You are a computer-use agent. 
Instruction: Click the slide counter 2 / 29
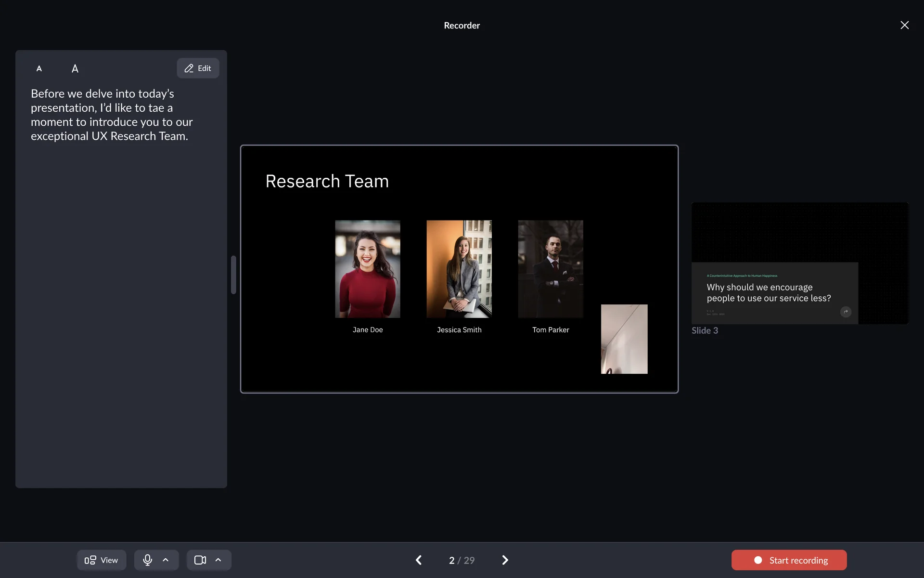pos(462,560)
